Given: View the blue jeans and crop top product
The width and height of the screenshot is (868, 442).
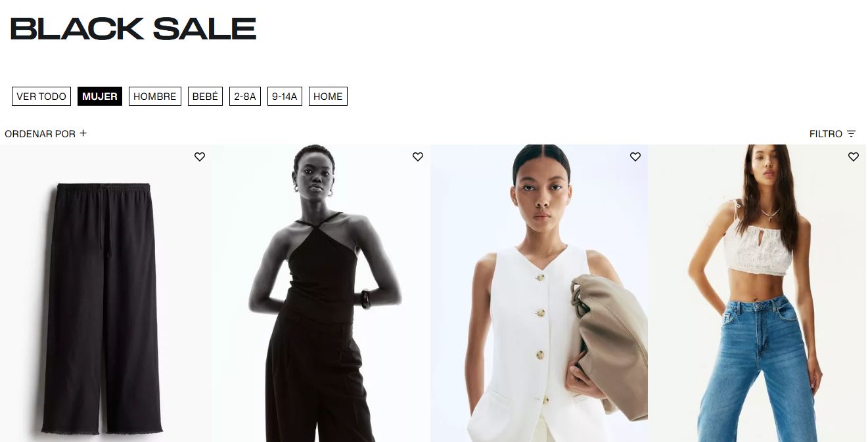Looking at the screenshot, I should 757,294.
